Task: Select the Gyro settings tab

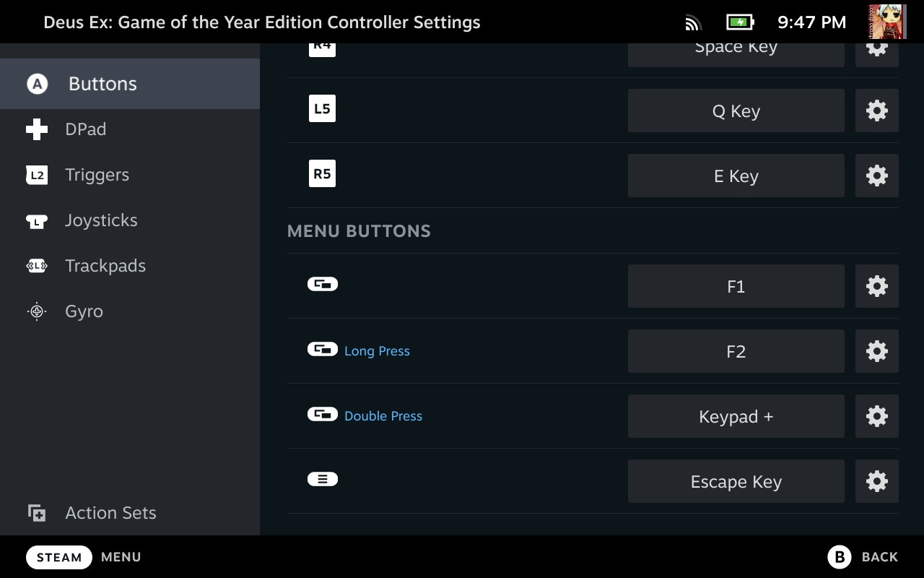Action: (84, 311)
